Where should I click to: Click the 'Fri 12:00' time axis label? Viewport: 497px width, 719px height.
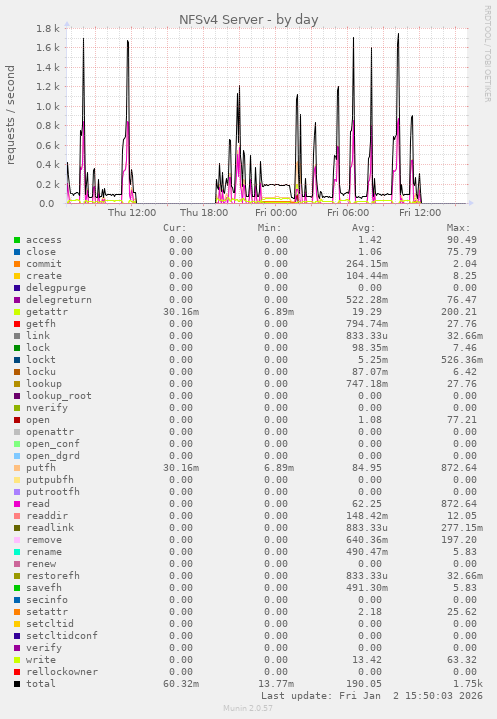(x=420, y=213)
